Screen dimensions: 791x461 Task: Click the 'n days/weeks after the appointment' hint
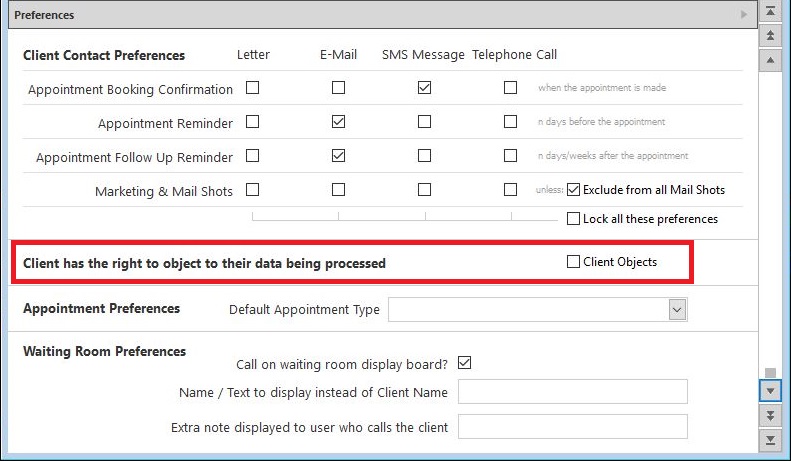(x=613, y=155)
